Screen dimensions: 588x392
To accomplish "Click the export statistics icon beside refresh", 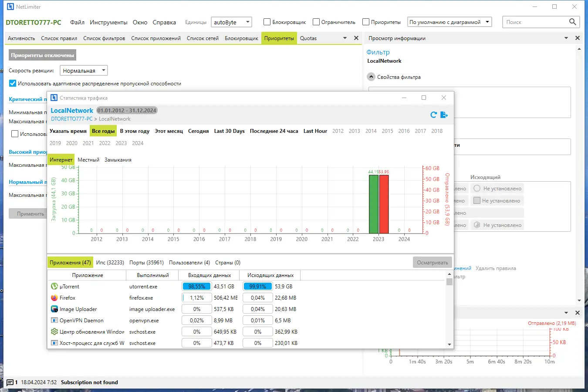I will tap(444, 115).
